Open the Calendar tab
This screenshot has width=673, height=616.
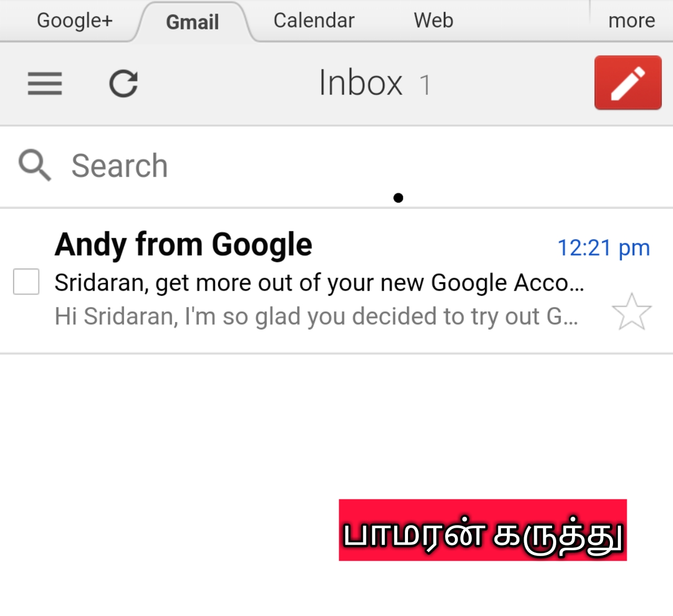[x=314, y=20]
